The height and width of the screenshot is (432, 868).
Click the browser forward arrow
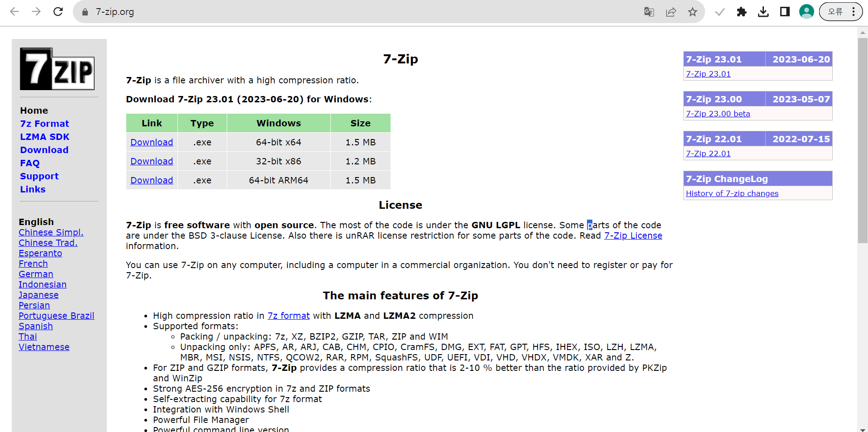(36, 12)
